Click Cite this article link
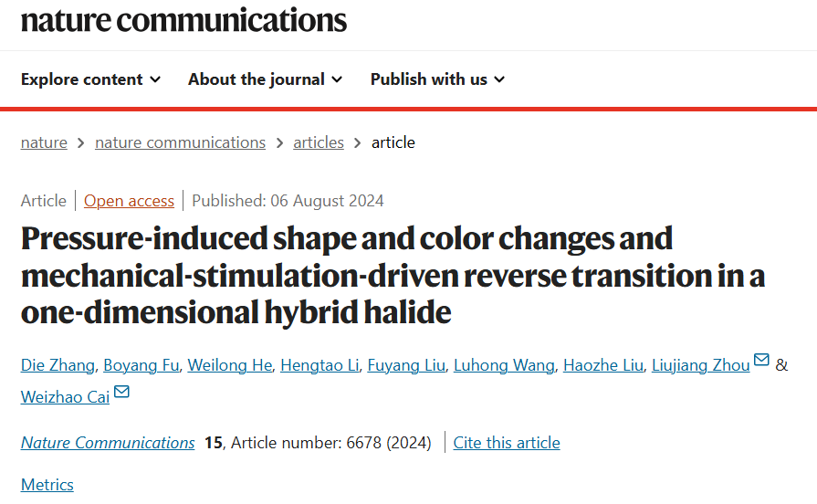817x504 pixels. (507, 443)
